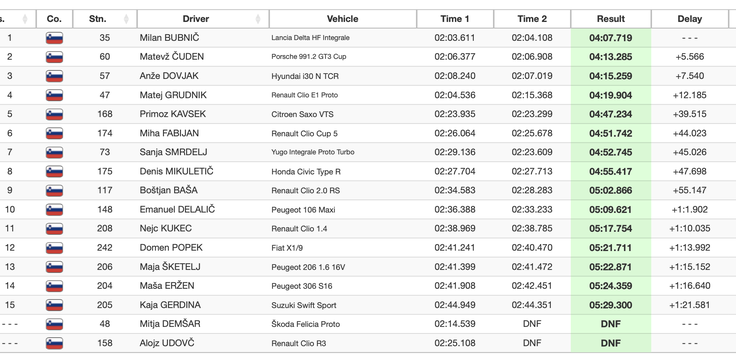Image resolution: width=736 pixels, height=360 pixels.
Task: Click the Time 1 column header
Action: 455,19
